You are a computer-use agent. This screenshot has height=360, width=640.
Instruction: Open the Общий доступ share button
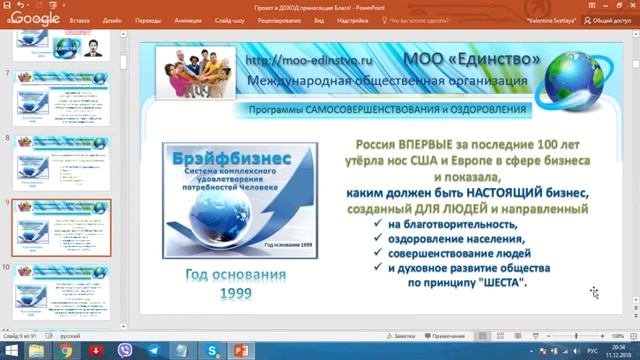pos(608,20)
